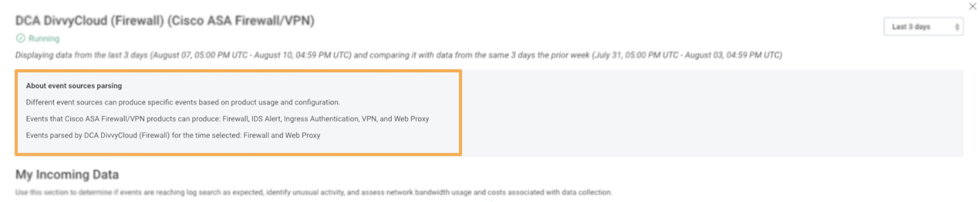Click "(Cisco ASA Firewall/VPN)" in the title

[241, 20]
